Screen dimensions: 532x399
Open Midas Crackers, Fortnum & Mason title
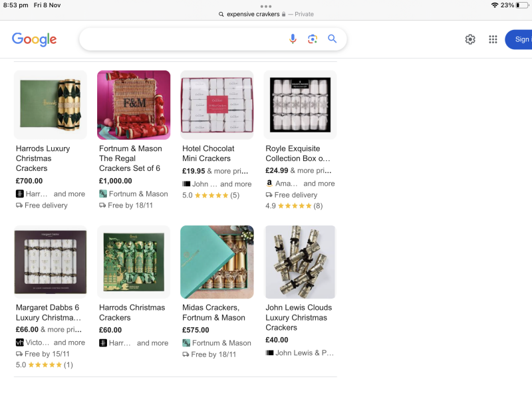[213, 313]
